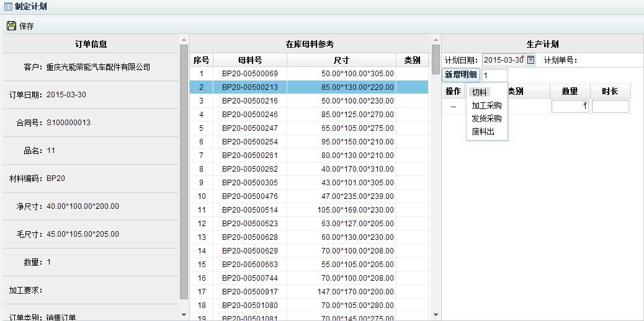The height and width of the screenshot is (321, 644).
Task: Click gross size value 45.00*105.00*205.00
Action: (x=83, y=234)
